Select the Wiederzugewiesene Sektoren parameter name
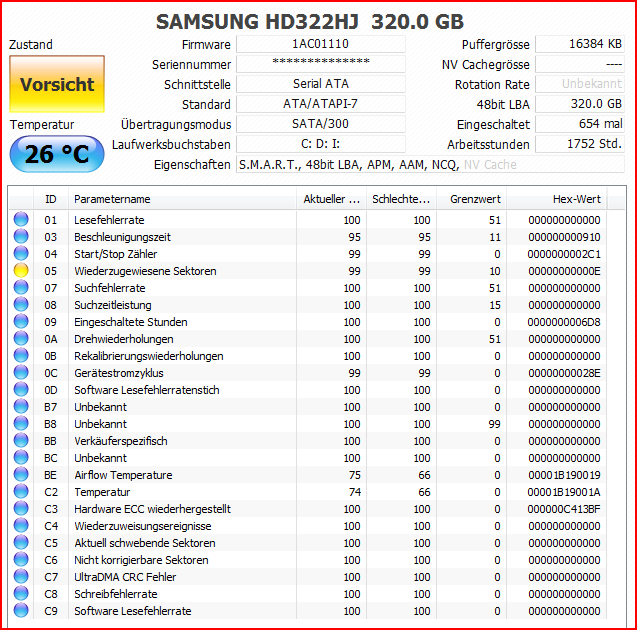Image resolution: width=637 pixels, height=630 pixels. 145,271
